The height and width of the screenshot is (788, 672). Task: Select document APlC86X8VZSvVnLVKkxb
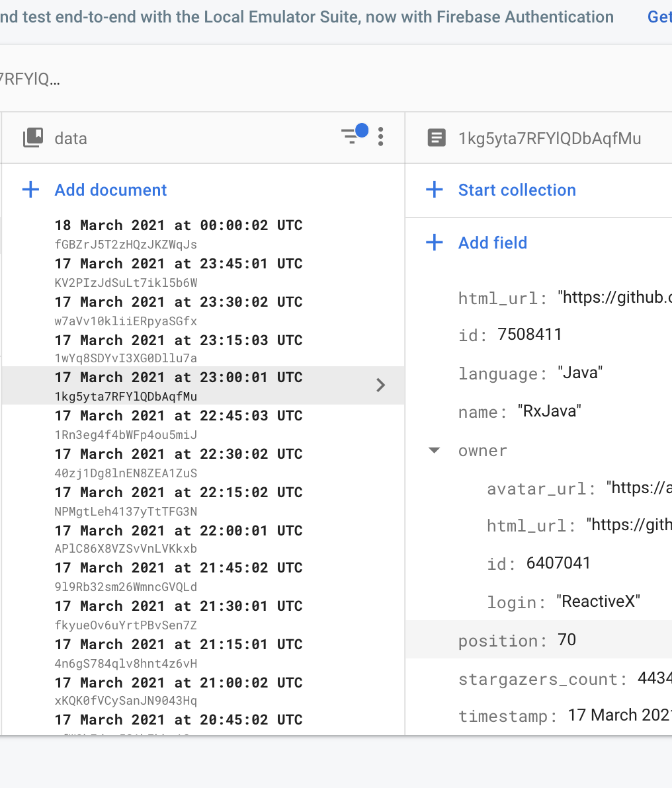126,549
